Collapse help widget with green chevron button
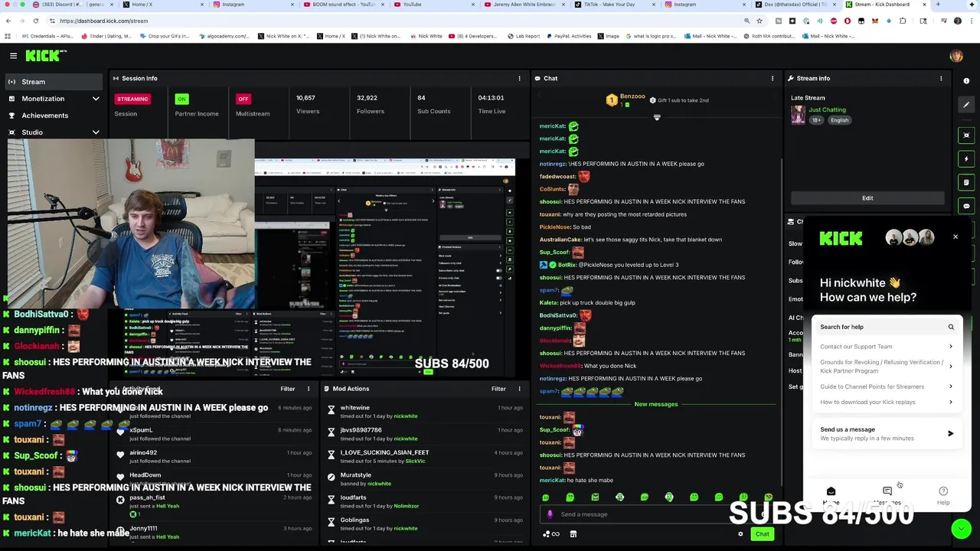Image resolution: width=980 pixels, height=551 pixels. [961, 529]
